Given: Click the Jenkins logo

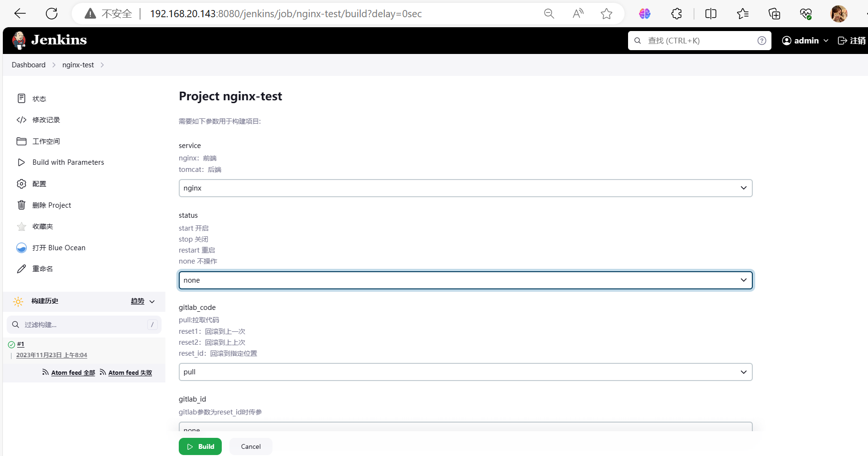Looking at the screenshot, I should 49,40.
